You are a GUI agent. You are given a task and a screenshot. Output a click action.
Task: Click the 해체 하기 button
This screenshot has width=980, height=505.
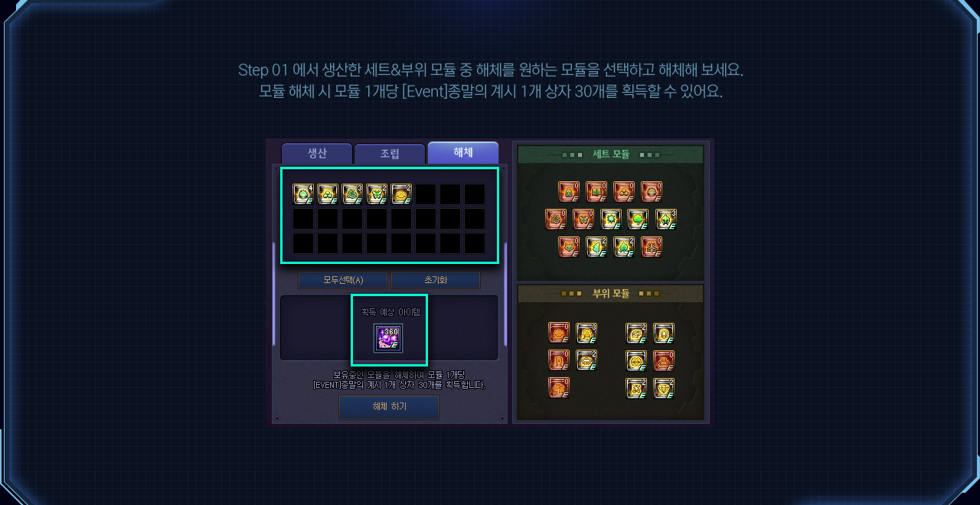[389, 407]
